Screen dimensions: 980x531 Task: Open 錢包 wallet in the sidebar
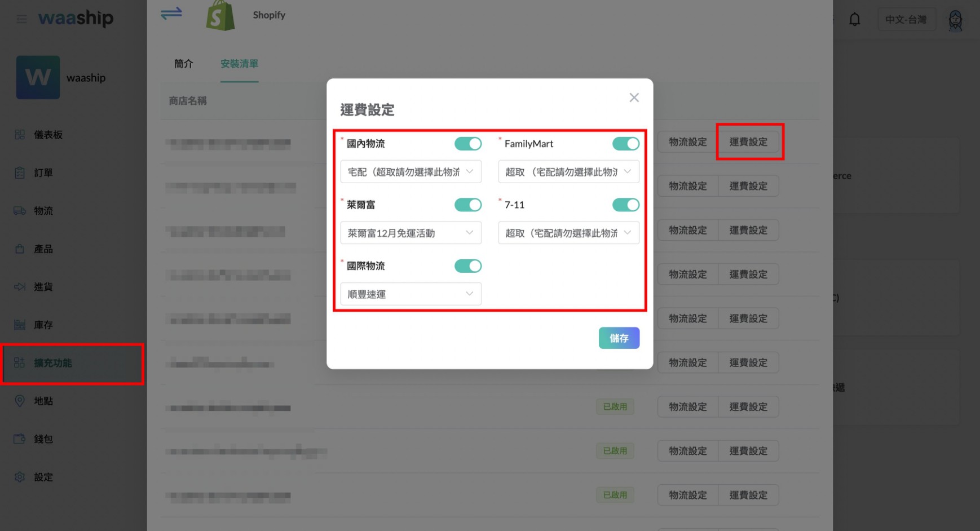coord(43,439)
